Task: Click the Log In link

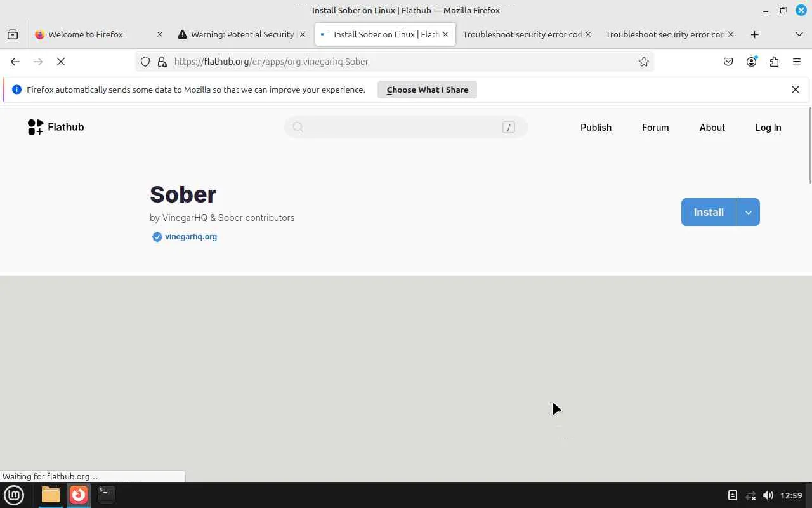Action: [768, 128]
